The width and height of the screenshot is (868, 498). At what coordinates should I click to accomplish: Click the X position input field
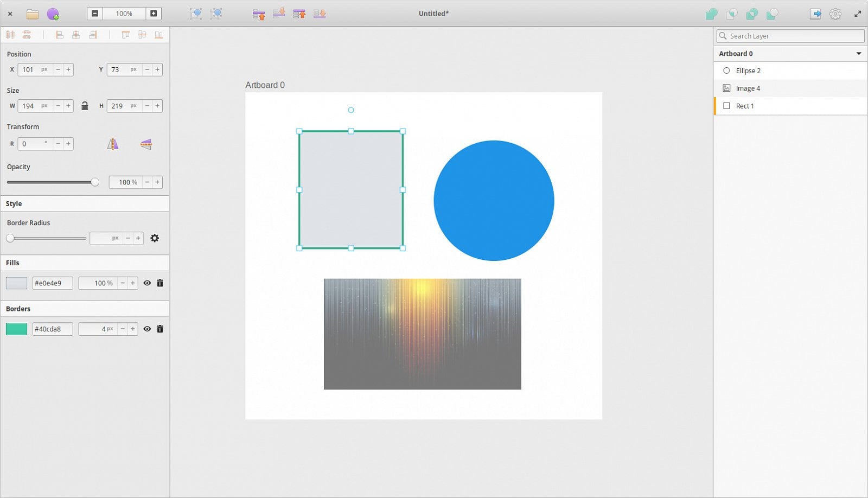[x=35, y=69]
